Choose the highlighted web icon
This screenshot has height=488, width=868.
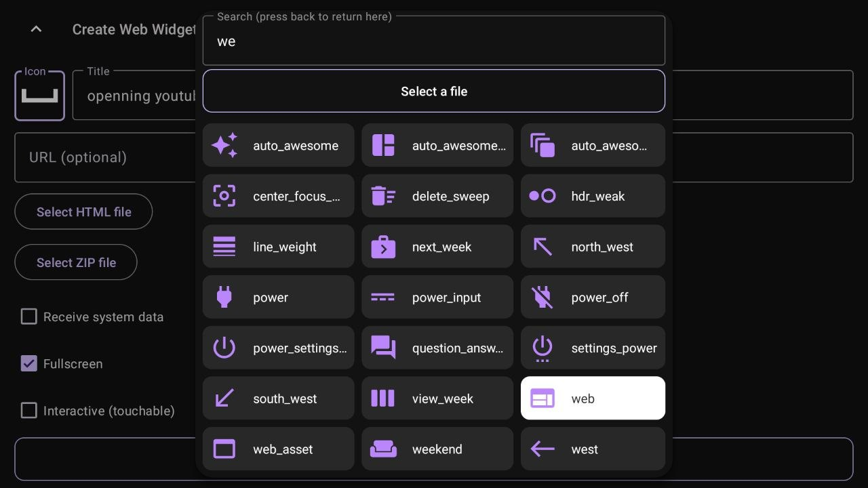coord(593,399)
